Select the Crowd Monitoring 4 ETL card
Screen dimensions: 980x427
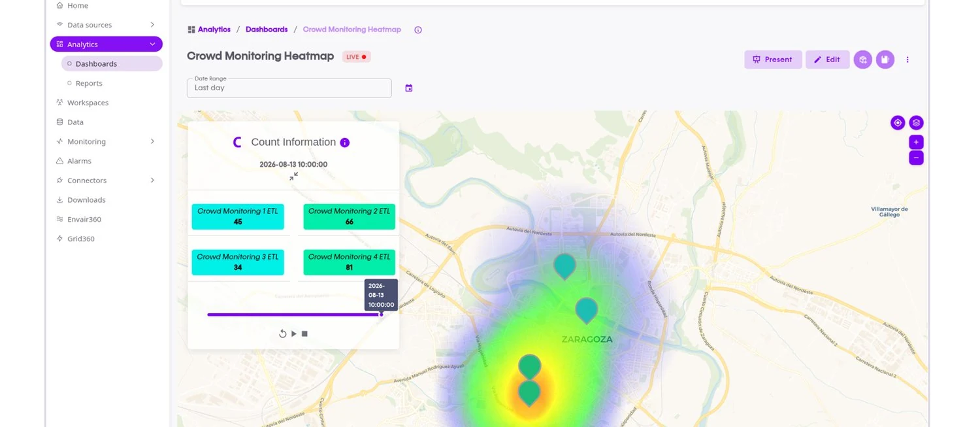350,262
